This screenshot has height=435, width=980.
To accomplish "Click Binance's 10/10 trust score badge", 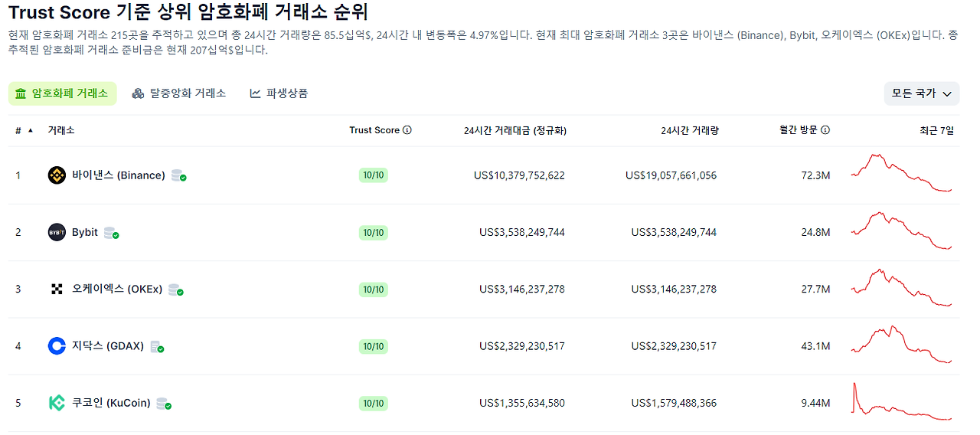I will coord(374,175).
